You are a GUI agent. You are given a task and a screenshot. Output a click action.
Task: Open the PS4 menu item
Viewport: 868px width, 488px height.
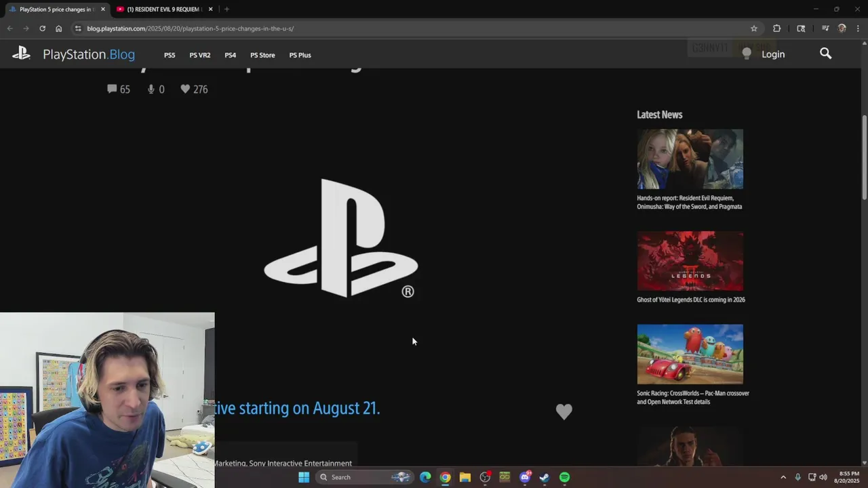pyautogui.click(x=231, y=55)
